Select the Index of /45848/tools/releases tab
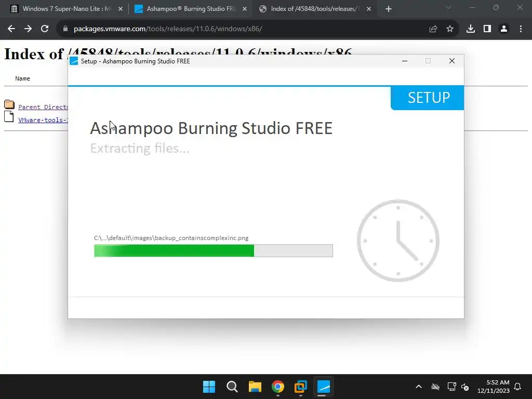The height and width of the screenshot is (399, 532). click(315, 9)
